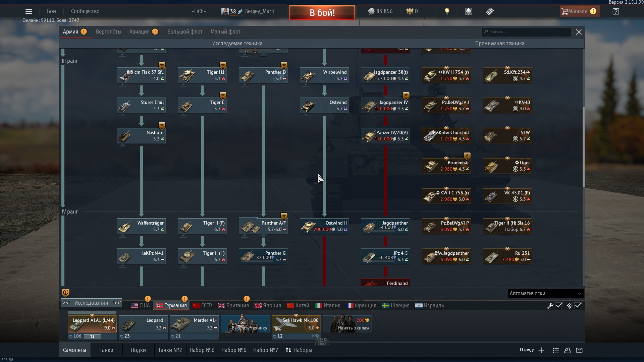The width and height of the screenshot is (644, 362).
Task: Click the research tree vertical scrollbar
Action: (x=583, y=147)
